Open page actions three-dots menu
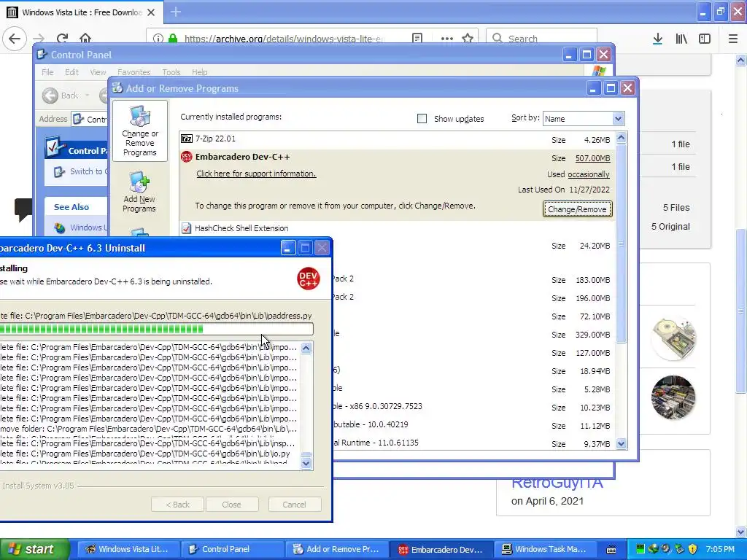The image size is (747, 560). pyautogui.click(x=447, y=39)
